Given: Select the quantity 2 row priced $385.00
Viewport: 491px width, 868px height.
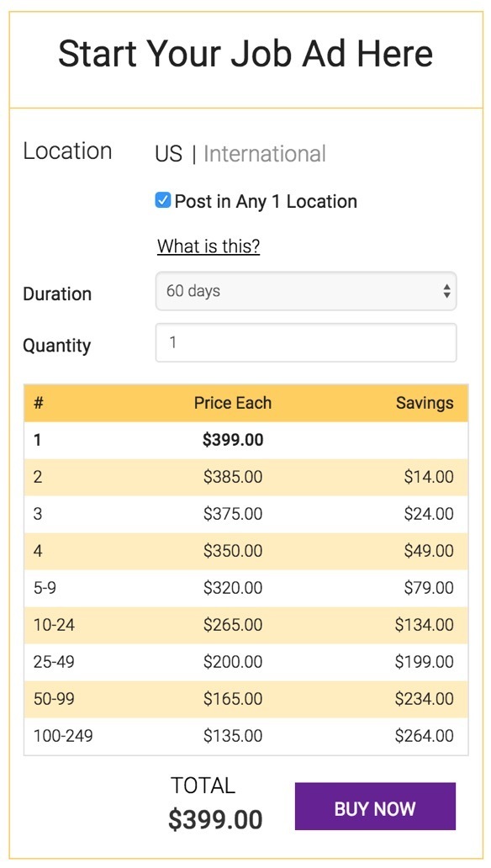Looking at the screenshot, I should (245, 477).
